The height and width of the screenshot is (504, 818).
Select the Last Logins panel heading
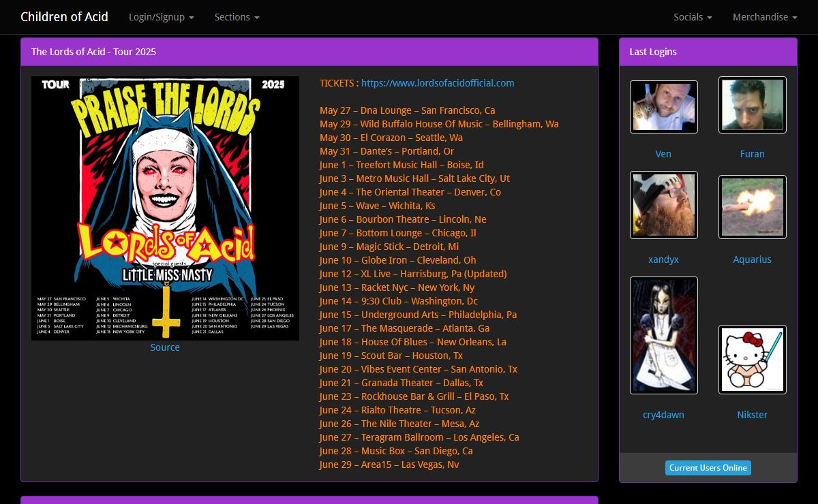pos(653,52)
